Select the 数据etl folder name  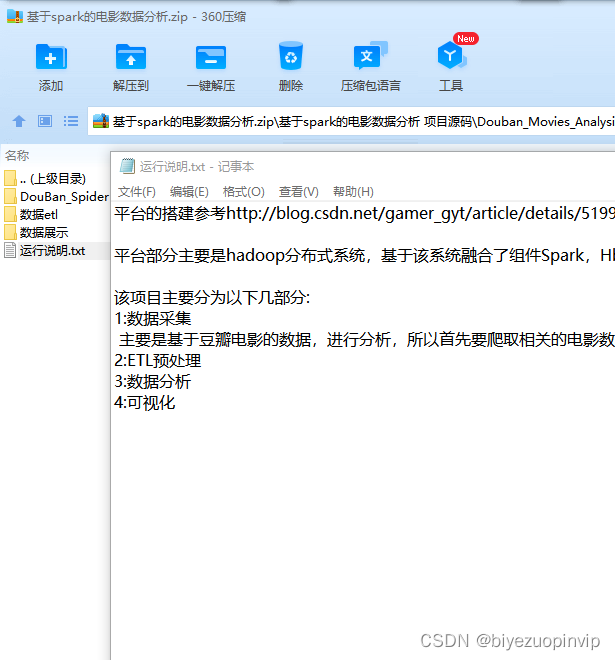pyautogui.click(x=39, y=215)
